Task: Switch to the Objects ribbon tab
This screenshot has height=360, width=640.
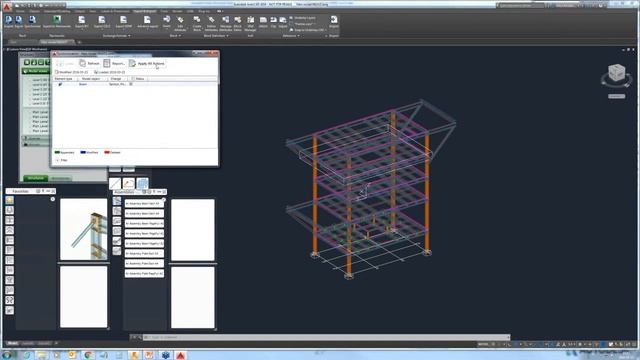Action: (35, 11)
